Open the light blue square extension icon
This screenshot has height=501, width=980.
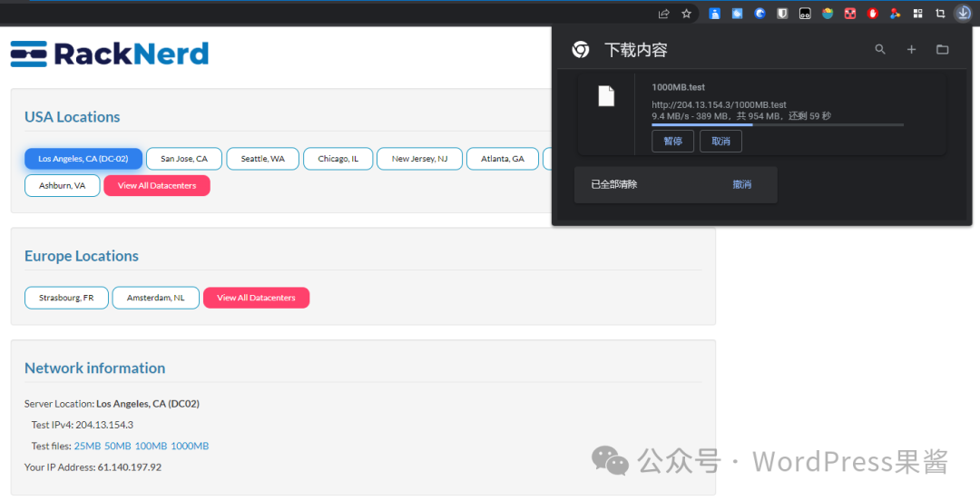[737, 13]
